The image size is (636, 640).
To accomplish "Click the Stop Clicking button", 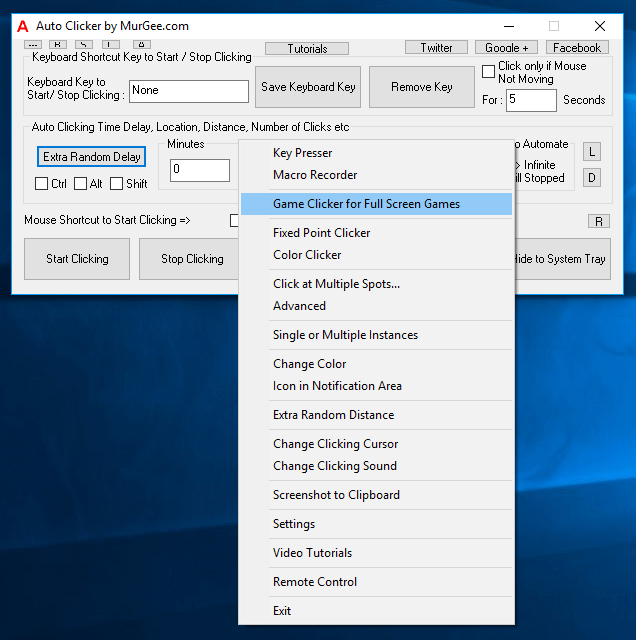I will [189, 259].
